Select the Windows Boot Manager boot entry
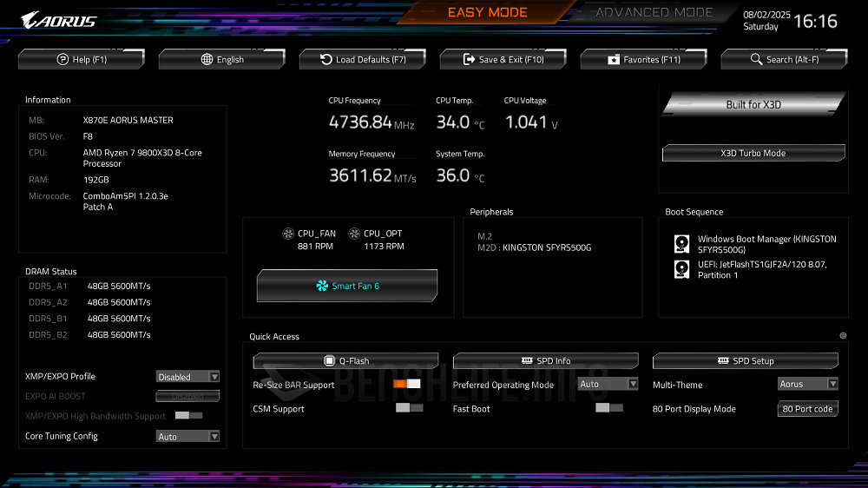This screenshot has height=488, width=868. 756,244
